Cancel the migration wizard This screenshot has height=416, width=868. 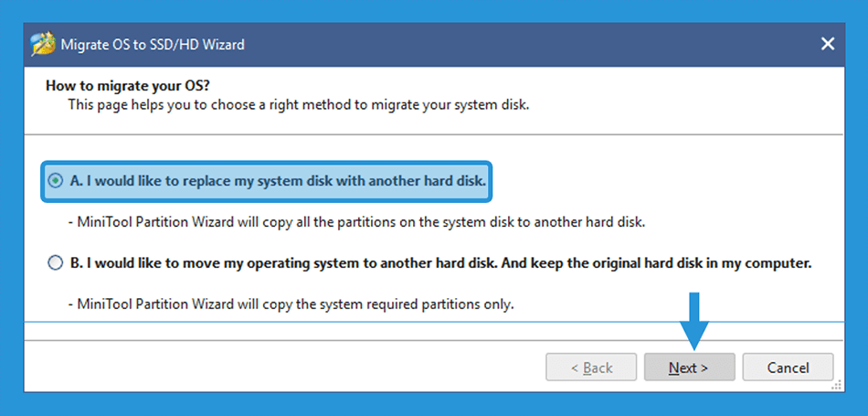point(788,368)
